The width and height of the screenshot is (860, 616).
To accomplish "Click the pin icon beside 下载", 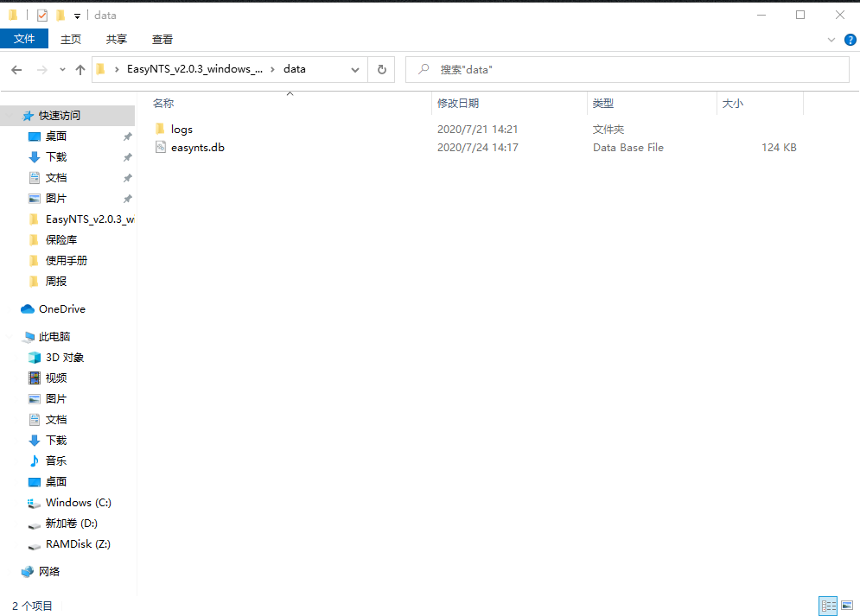I will (x=127, y=157).
